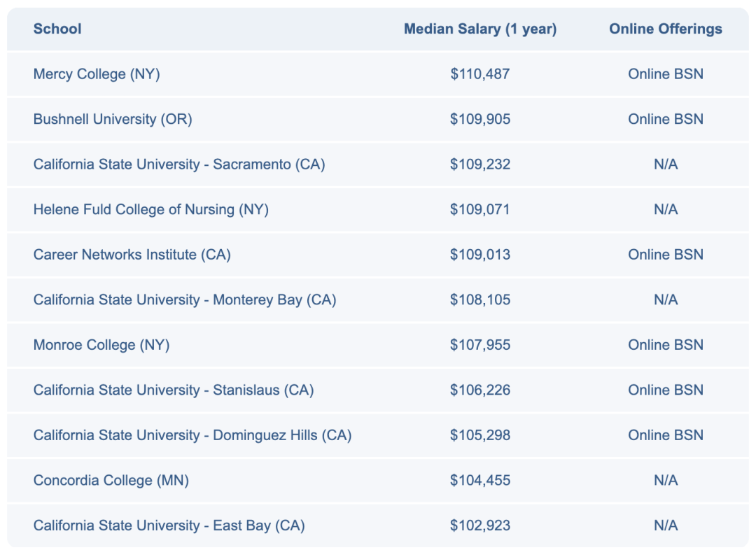
Task: Open Online BSN for Bushnell University
Action: coord(665,119)
